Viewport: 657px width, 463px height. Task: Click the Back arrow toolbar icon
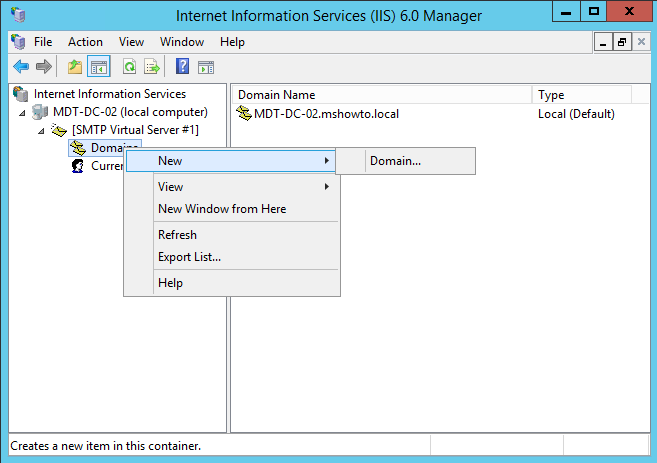pyautogui.click(x=21, y=67)
